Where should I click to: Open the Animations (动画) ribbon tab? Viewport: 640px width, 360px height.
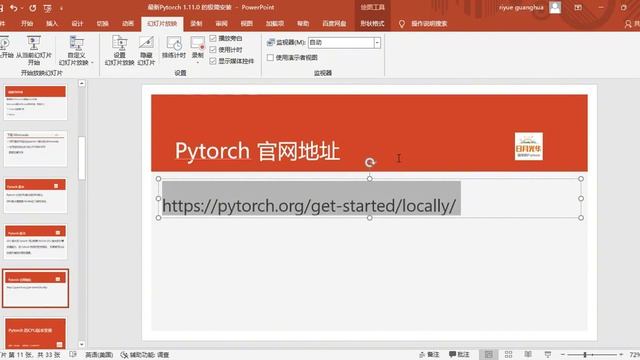point(128,24)
